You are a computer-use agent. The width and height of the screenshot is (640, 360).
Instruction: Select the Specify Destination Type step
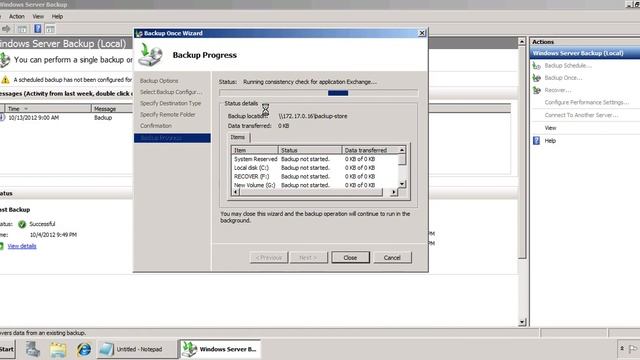pyautogui.click(x=171, y=103)
